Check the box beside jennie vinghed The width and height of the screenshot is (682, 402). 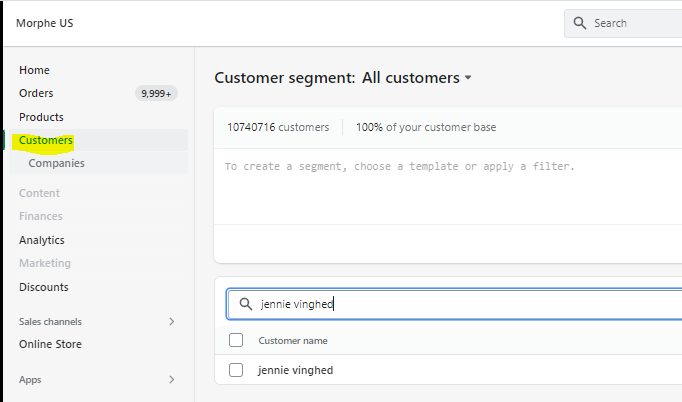(236, 370)
